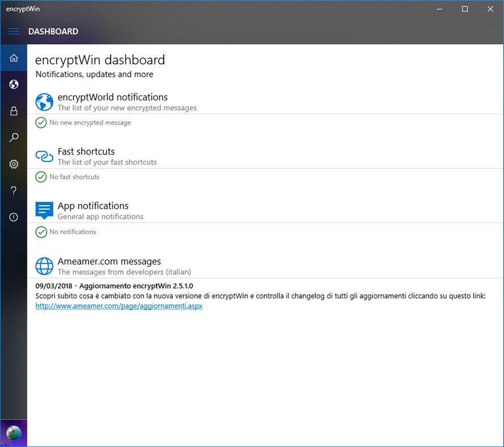Open the info exclamation sidebar icon
The width and height of the screenshot is (504, 447).
tap(14, 217)
